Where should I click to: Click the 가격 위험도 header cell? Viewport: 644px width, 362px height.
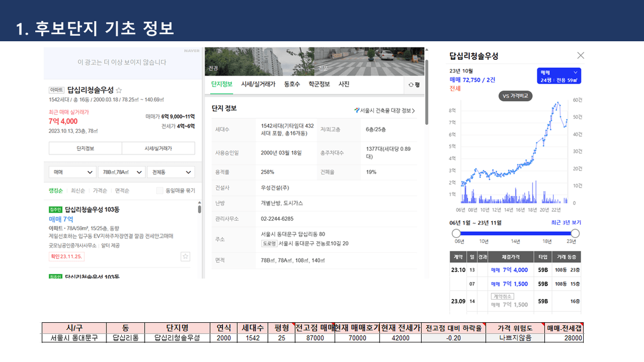[x=515, y=328]
